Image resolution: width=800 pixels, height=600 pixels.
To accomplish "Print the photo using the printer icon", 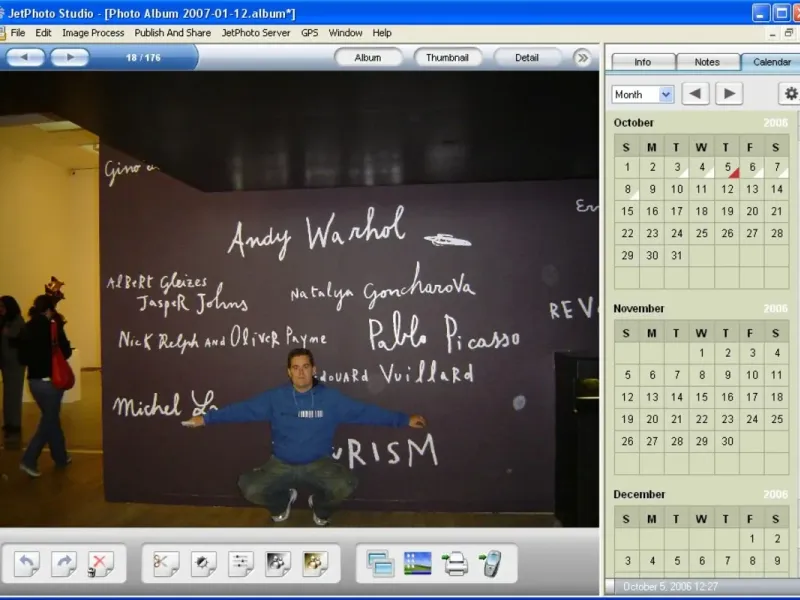I will [455, 564].
